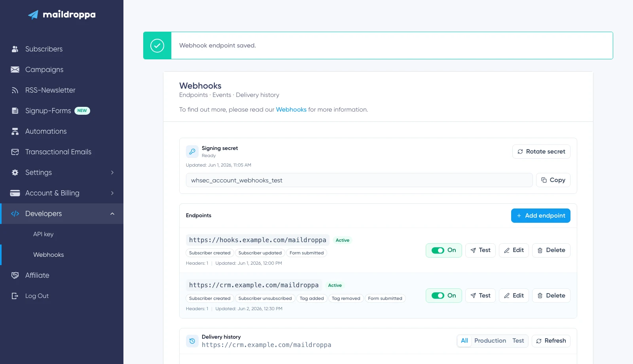Edit the hooks.example.com endpoint
Screen dimensions: 633x364
pos(514,250)
